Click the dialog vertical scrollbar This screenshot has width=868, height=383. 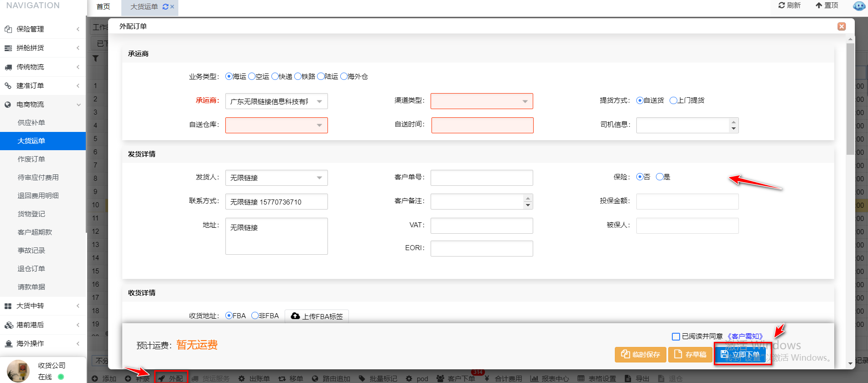[850, 100]
